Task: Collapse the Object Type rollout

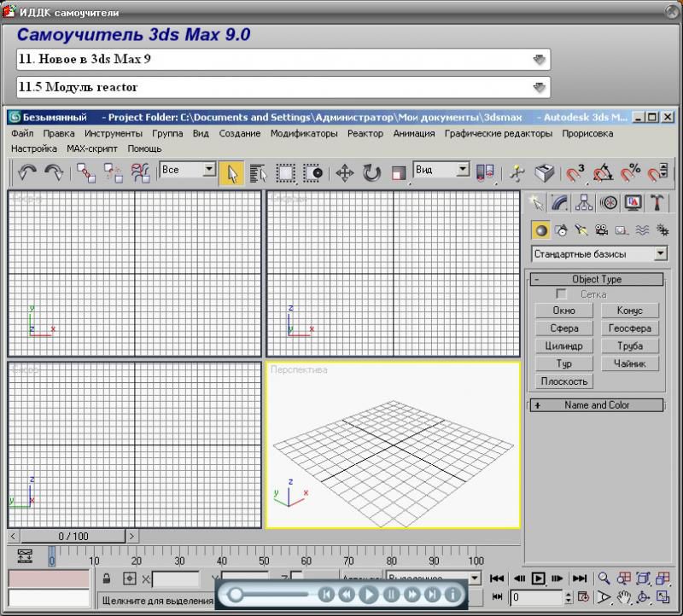Action: tap(597, 279)
